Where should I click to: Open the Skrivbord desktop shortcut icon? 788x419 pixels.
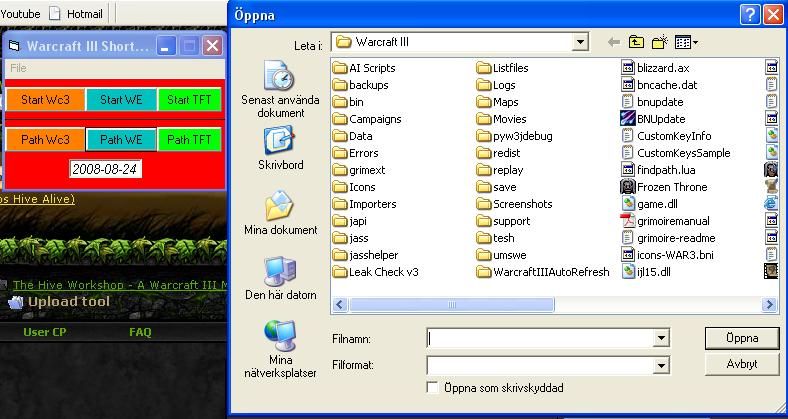280,148
